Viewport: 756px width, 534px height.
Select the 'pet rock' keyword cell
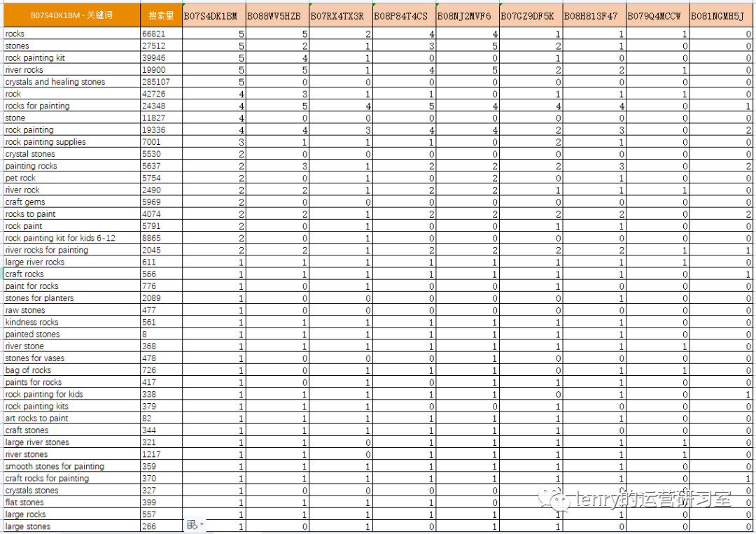pyautogui.click(x=72, y=178)
